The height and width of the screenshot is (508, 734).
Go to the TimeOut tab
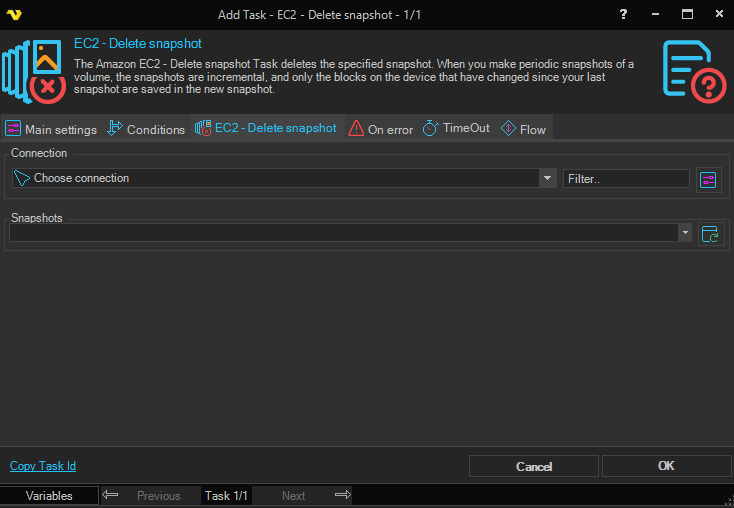click(x=456, y=129)
